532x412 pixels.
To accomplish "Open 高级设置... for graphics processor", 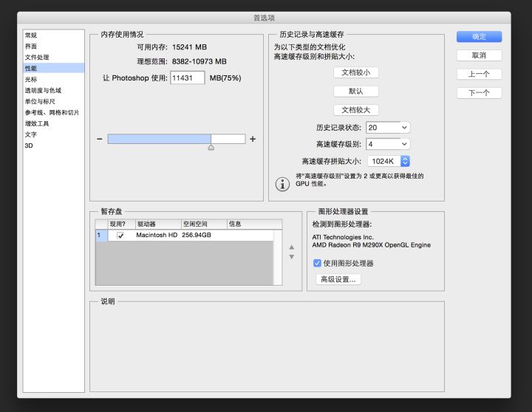I will click(338, 279).
